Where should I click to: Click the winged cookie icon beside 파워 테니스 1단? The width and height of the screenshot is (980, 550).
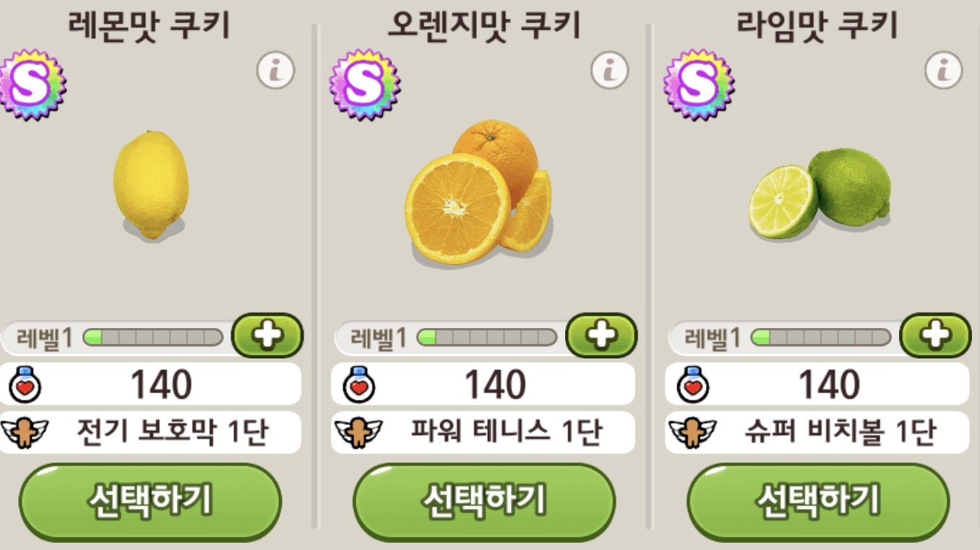[354, 432]
